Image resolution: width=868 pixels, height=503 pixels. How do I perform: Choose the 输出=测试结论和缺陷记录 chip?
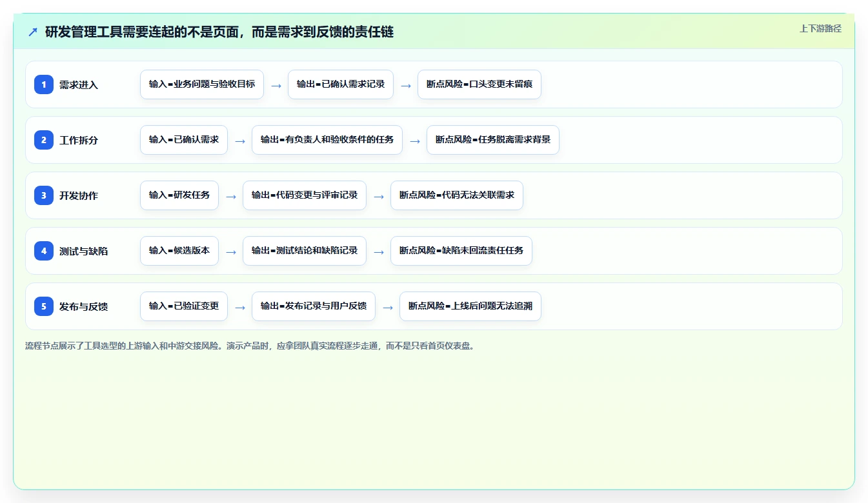[305, 251]
